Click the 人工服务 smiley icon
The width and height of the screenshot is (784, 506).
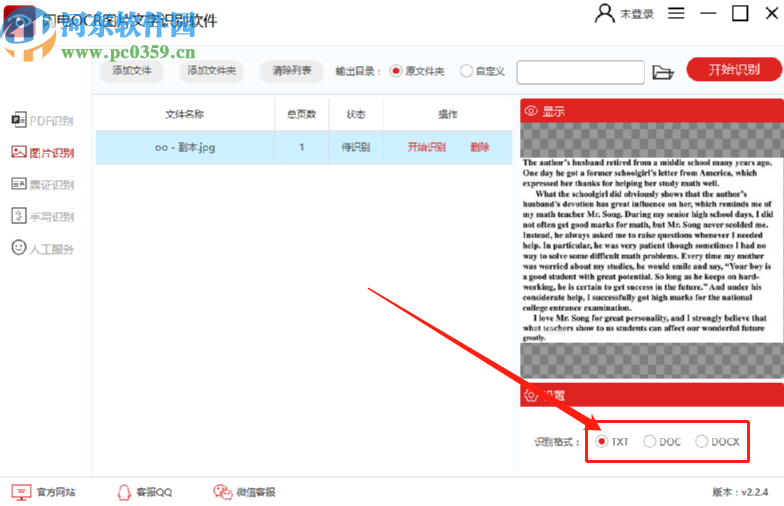19,248
